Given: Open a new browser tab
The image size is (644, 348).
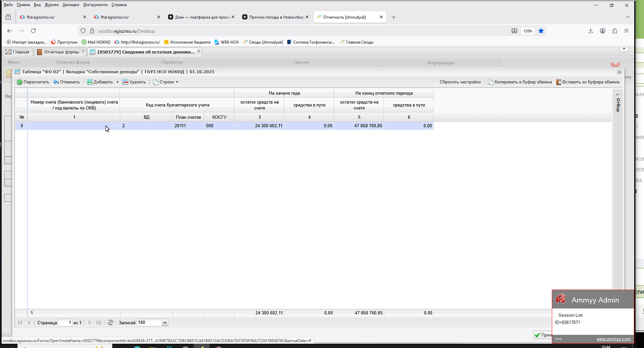Looking at the screenshot, I should point(394,17).
